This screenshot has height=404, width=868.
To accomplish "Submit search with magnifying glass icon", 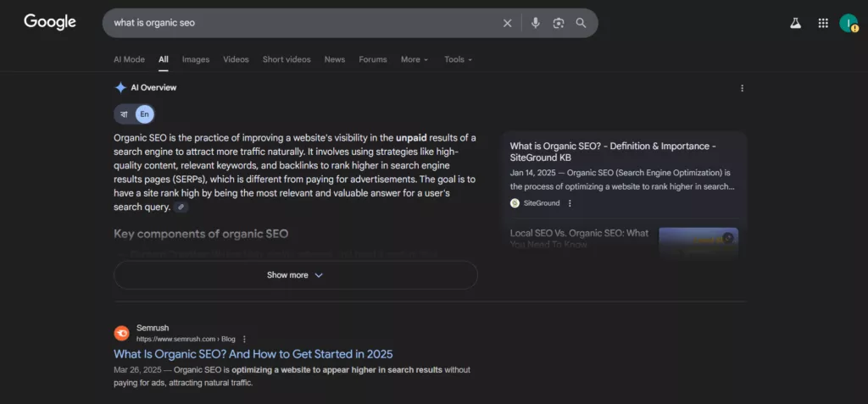I will click(x=581, y=23).
